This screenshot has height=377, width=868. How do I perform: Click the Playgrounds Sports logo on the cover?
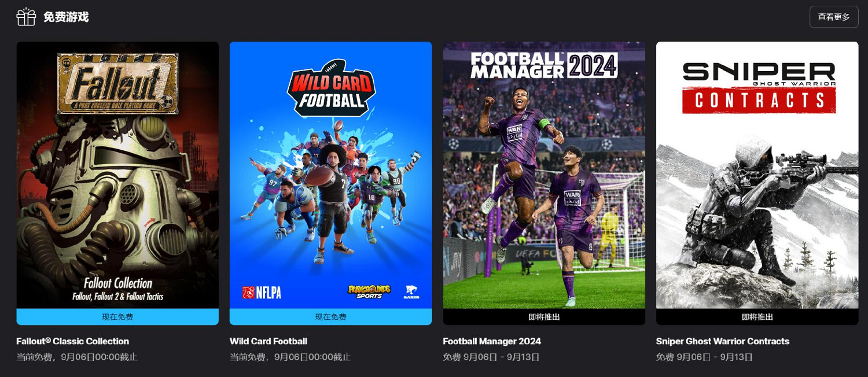tap(369, 291)
